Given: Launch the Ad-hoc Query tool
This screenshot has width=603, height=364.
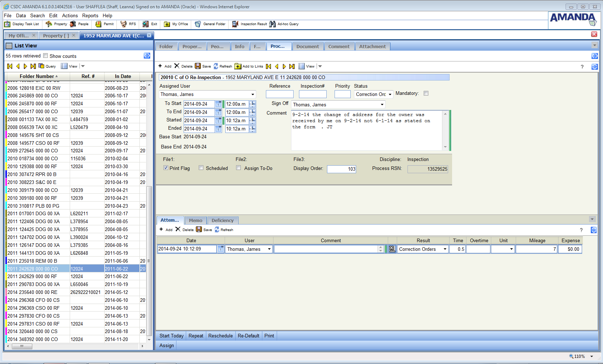Looking at the screenshot, I should [x=272, y=24].
